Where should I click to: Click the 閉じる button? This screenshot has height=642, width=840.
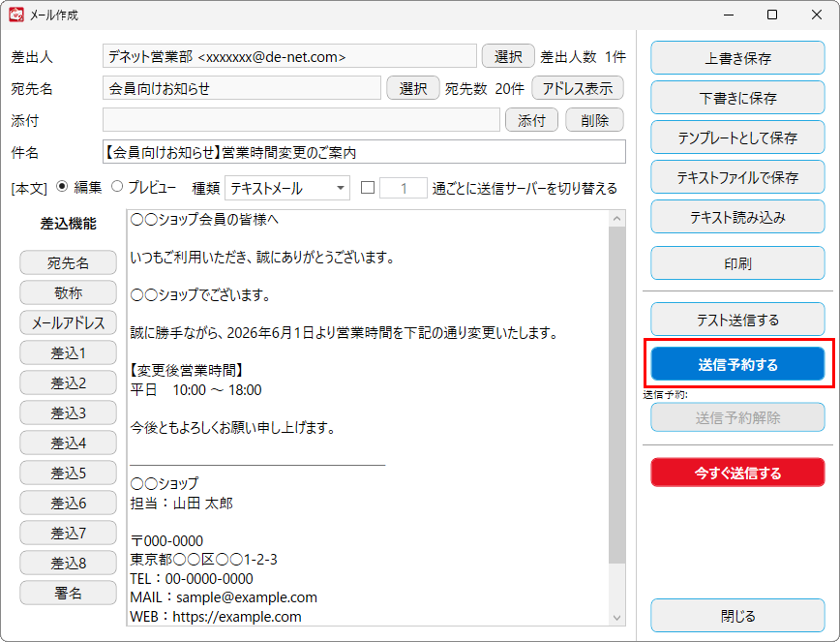pyautogui.click(x=737, y=616)
